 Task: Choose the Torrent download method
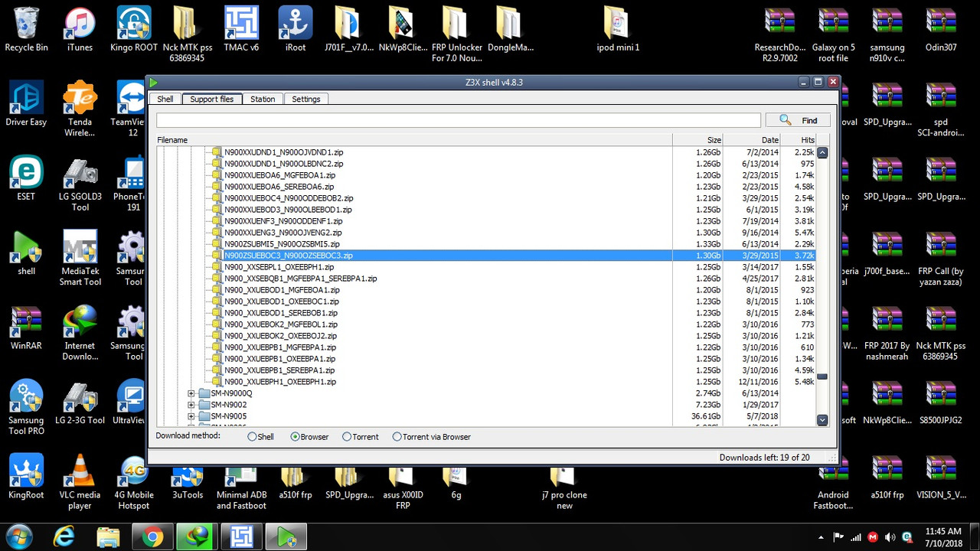point(361,437)
